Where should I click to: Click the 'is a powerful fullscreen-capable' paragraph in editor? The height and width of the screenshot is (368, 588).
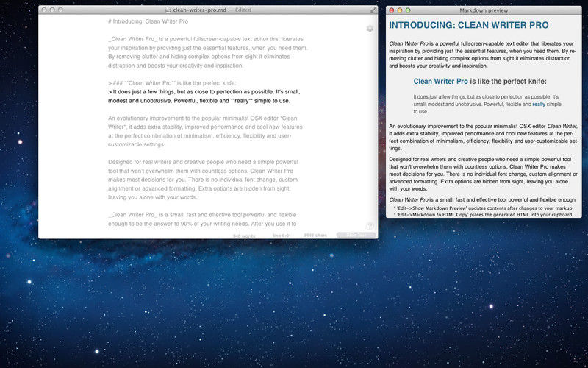208,52
